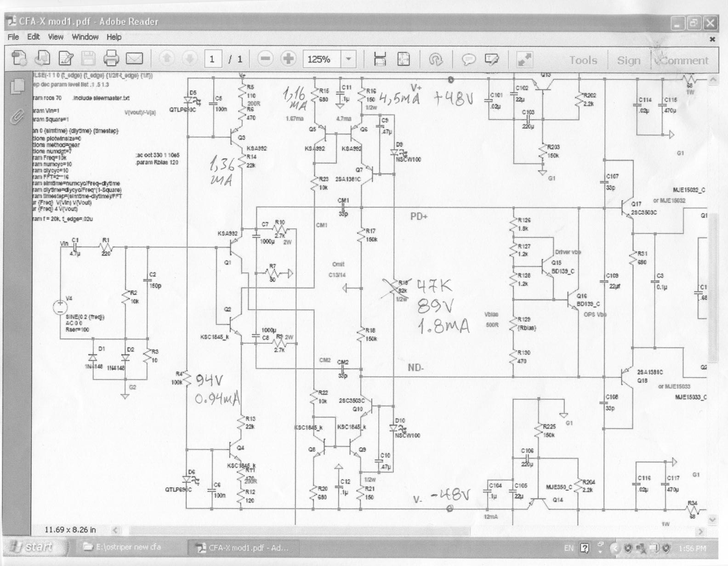The image size is (728, 566).
Task: Click the sign/edit document pencil icon
Action: pos(66,58)
